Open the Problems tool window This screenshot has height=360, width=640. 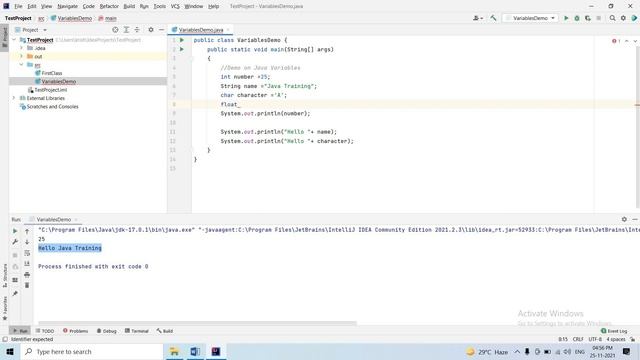[x=76, y=331]
